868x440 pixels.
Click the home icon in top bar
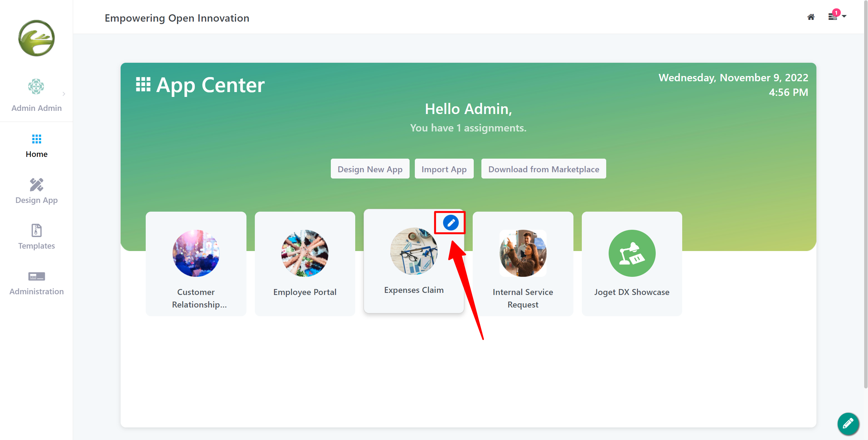point(811,17)
